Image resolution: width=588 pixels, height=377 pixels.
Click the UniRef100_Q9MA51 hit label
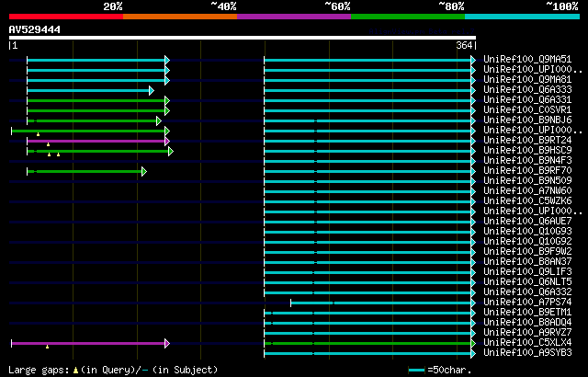[527, 59]
